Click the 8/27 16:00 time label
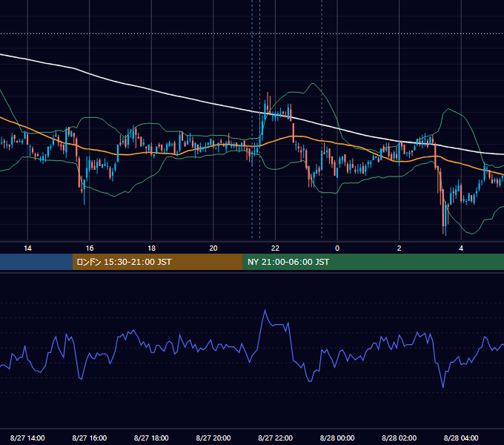This screenshot has height=445, width=504. tap(90, 438)
